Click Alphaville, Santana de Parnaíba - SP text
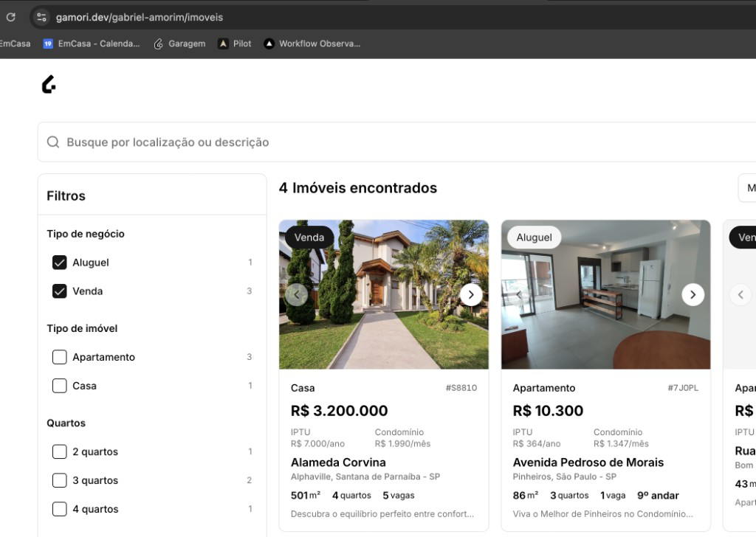The height and width of the screenshot is (537, 756). tap(365, 477)
